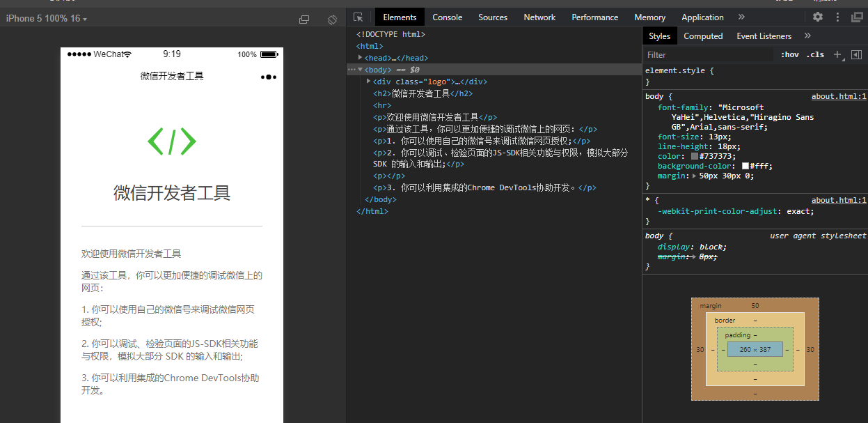Select the Styles sidebar tab

[659, 36]
